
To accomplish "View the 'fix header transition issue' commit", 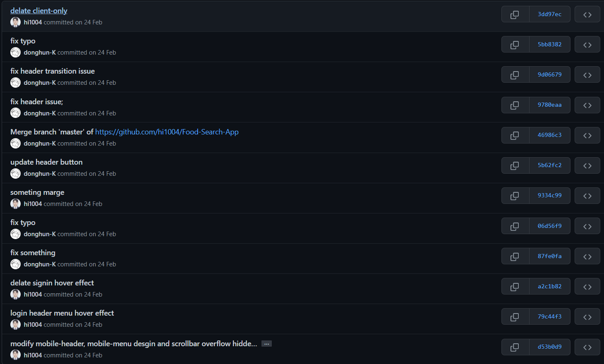I will pos(53,71).
